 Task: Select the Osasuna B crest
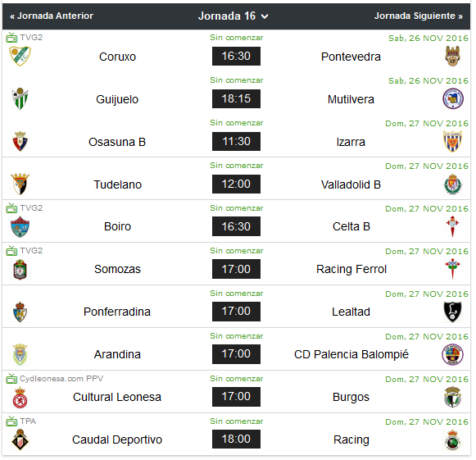click(x=20, y=141)
